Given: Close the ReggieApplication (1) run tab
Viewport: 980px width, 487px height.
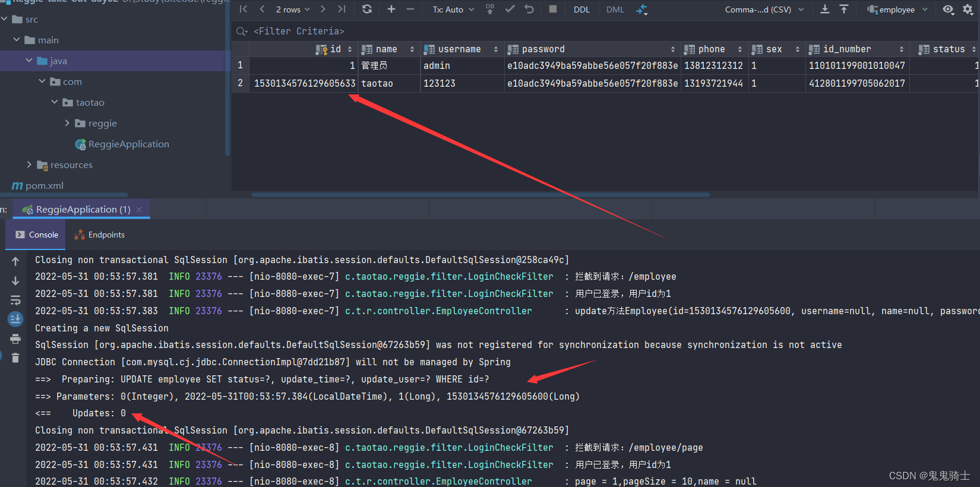Looking at the screenshot, I should [139, 210].
